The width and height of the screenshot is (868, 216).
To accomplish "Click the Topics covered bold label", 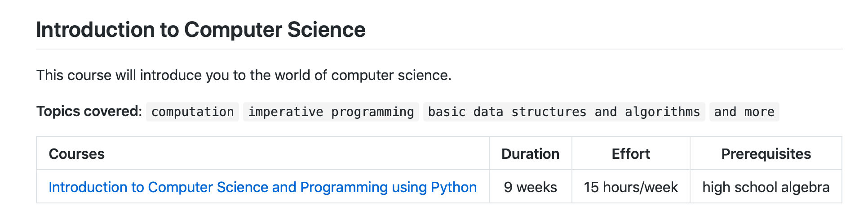I will [89, 111].
